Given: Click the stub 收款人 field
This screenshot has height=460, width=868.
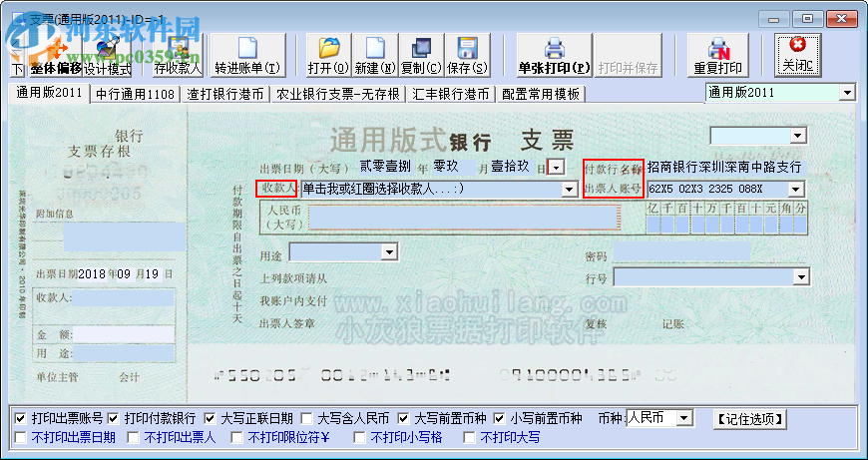Looking at the screenshot, I should click(123, 297).
